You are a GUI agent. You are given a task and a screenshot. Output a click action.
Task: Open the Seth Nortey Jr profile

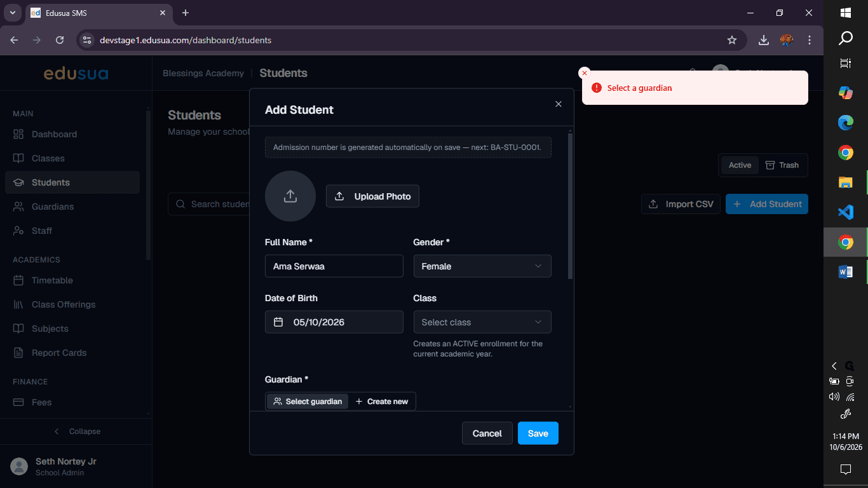76,466
